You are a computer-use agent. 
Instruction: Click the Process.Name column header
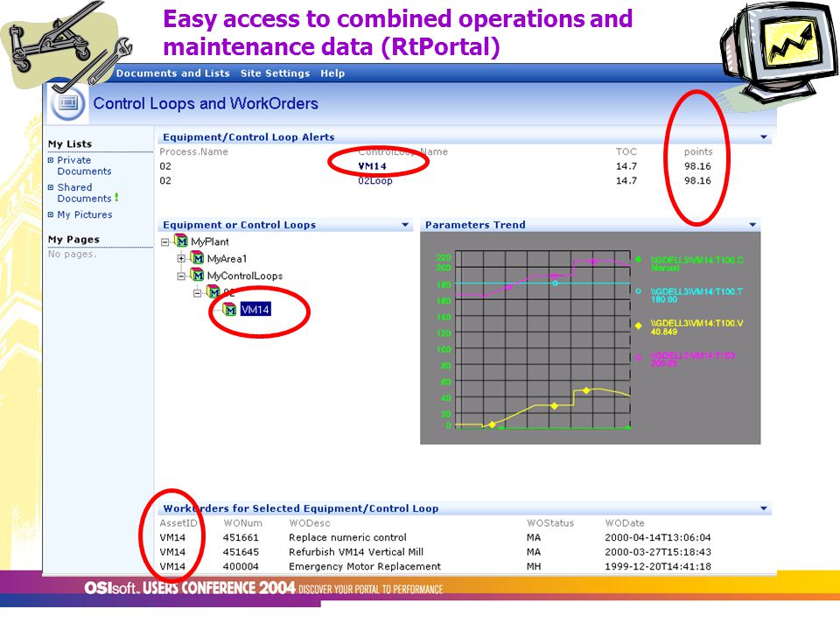193,152
